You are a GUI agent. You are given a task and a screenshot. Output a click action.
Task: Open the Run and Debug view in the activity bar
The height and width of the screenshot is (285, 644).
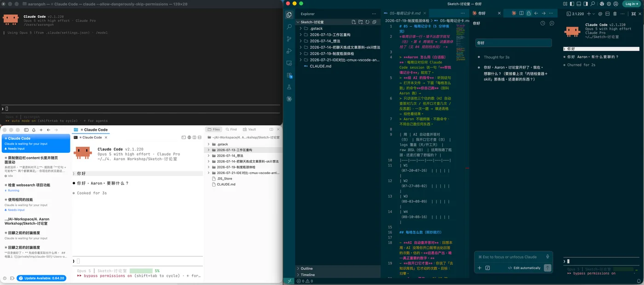point(289,51)
